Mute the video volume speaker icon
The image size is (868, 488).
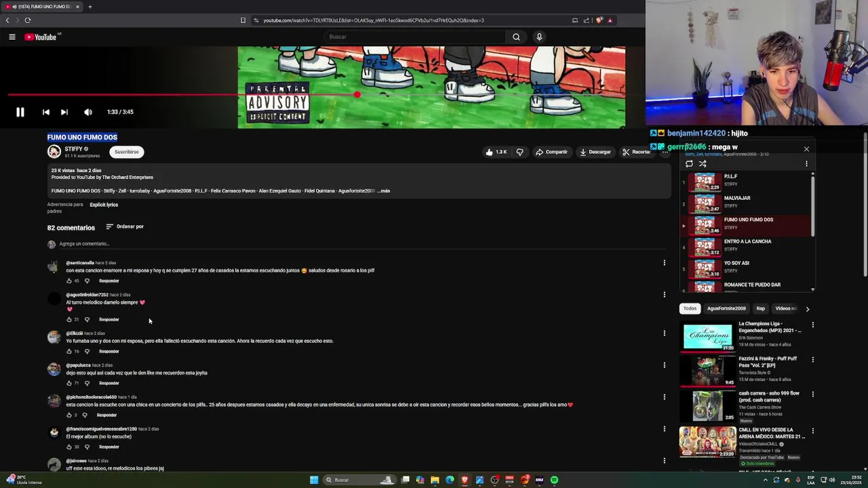click(87, 112)
